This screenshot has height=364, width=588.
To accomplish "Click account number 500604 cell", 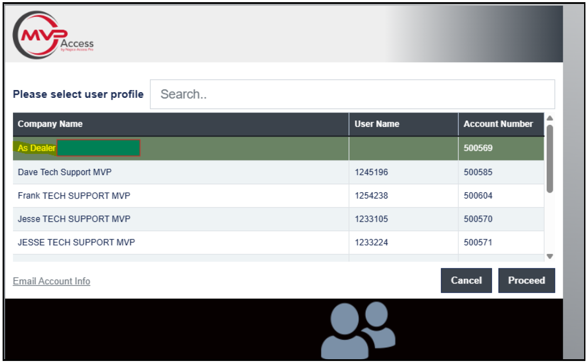I will point(478,196).
